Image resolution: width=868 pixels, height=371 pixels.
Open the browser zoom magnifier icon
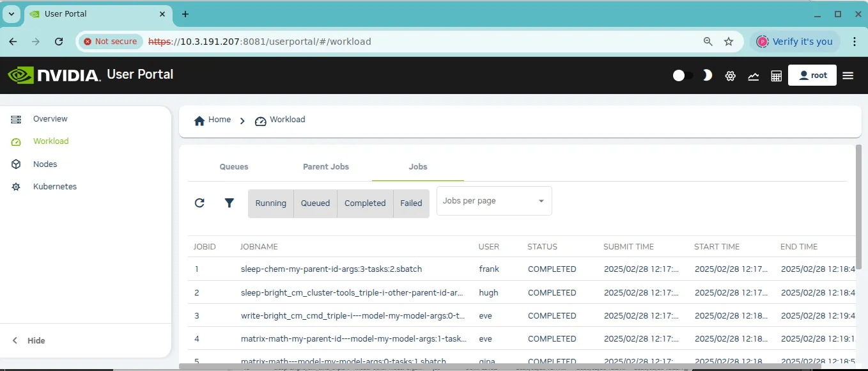pos(708,42)
